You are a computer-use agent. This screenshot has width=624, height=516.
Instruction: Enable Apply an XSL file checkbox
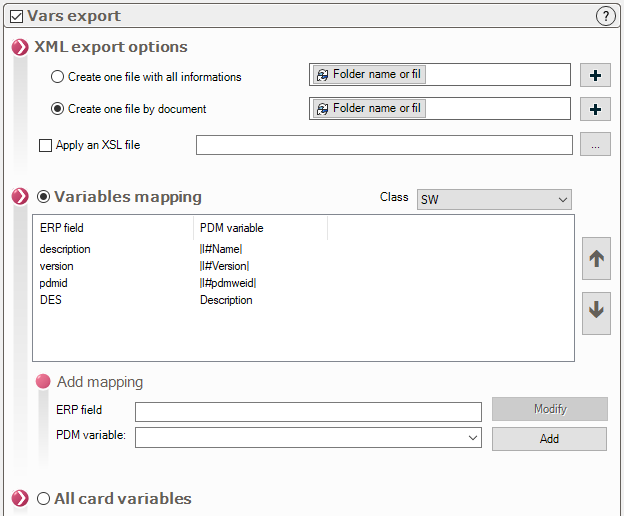point(45,145)
